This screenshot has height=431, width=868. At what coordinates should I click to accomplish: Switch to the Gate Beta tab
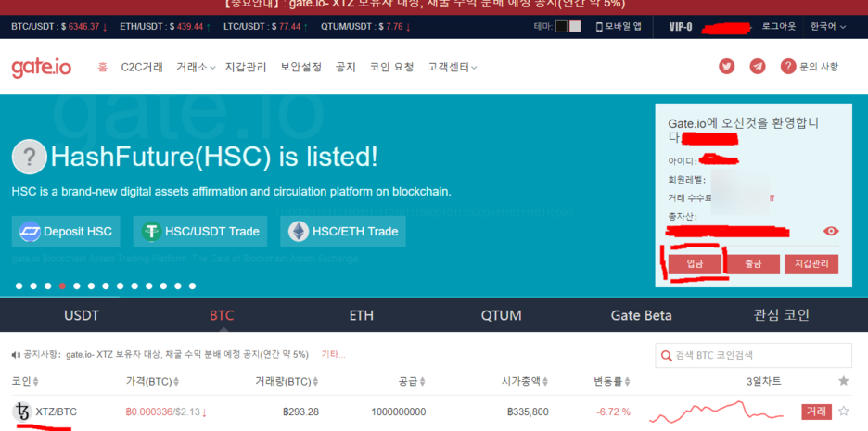641,315
